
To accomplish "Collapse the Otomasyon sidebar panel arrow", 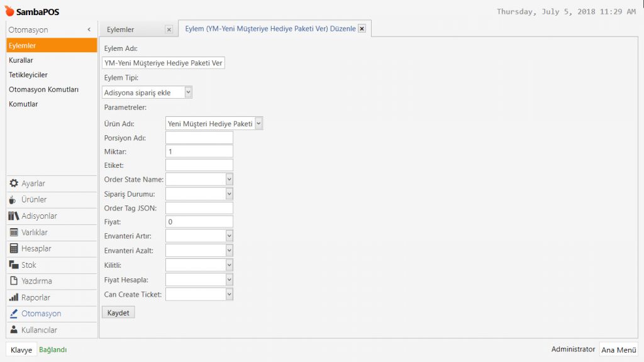I will [89, 30].
